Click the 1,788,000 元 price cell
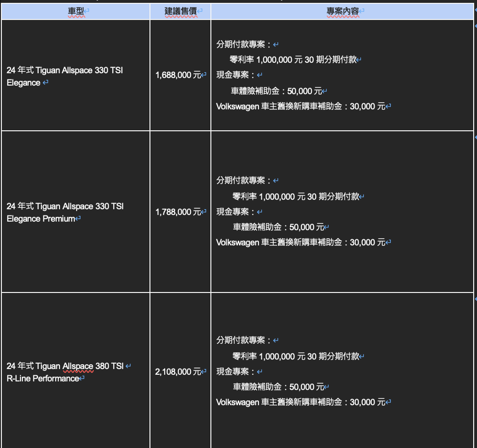This screenshot has width=477, height=448. click(x=179, y=212)
